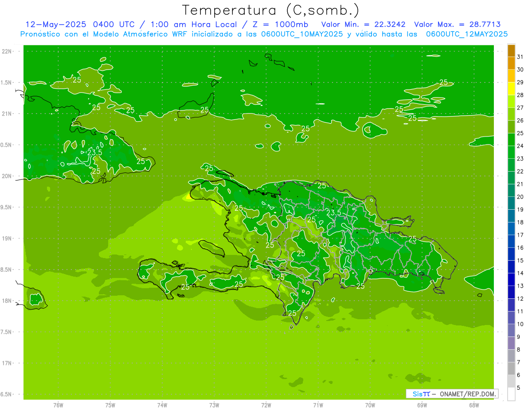Click the blue 'Sis' logo text
Viewport: 532px width, 411px height.
(417, 394)
